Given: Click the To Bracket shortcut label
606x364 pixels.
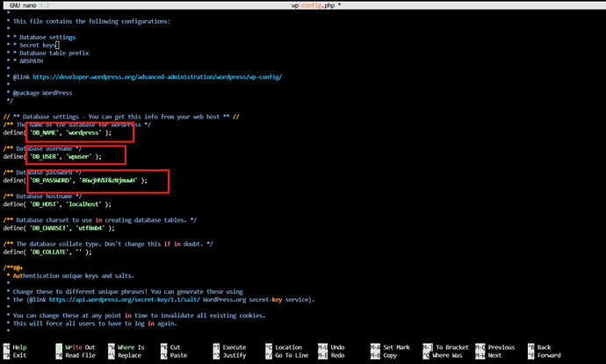Looking at the screenshot, I should point(452,347).
